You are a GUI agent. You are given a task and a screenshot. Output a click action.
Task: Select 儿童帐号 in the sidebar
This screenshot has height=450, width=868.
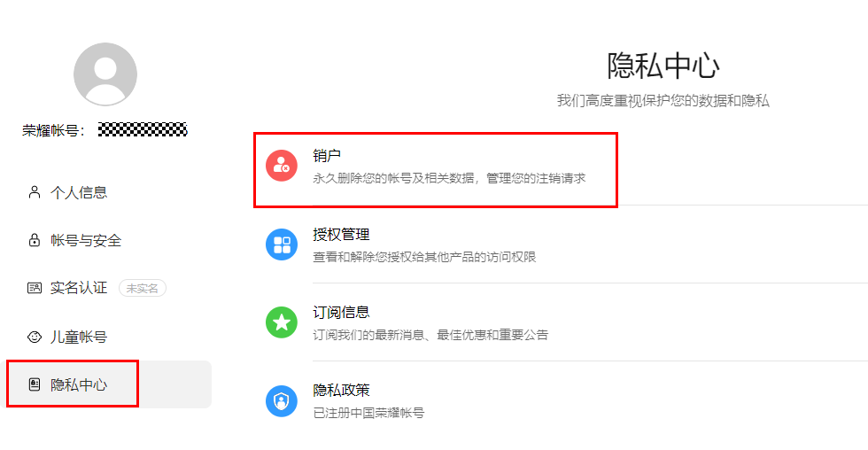click(x=108, y=337)
